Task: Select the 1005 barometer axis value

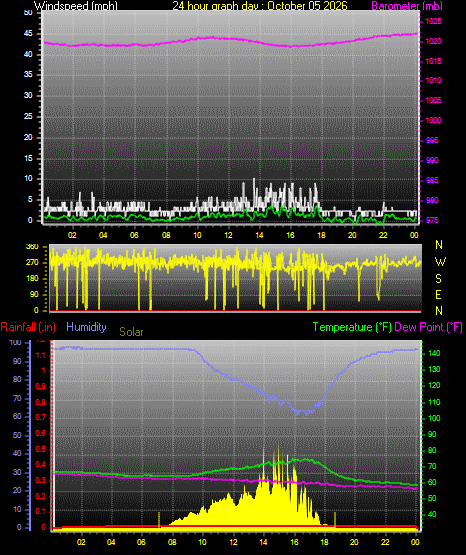Action: click(x=433, y=100)
